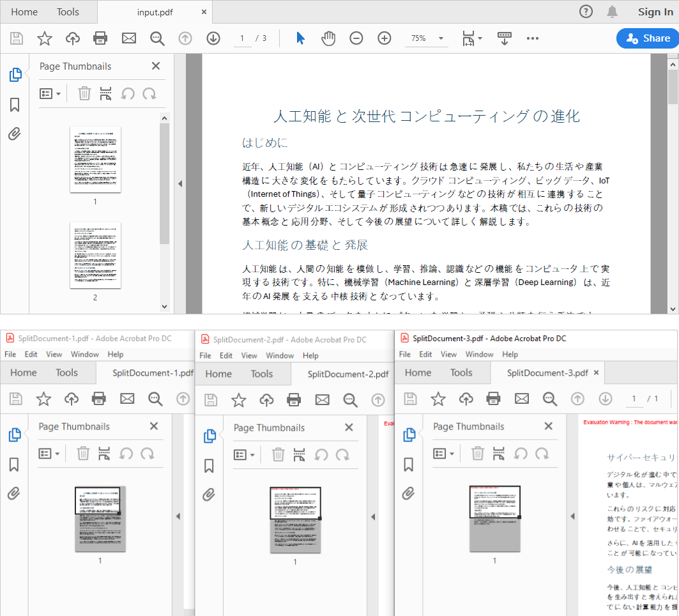The width and height of the screenshot is (679, 616).
Task: Click page 2 thumbnail of input.pdf
Action: click(95, 256)
